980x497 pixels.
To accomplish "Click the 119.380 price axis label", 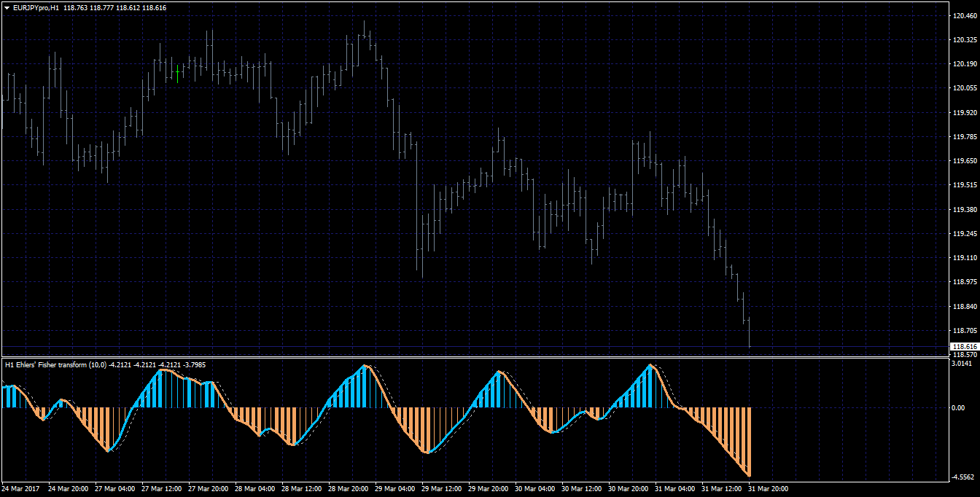I will [x=965, y=210].
